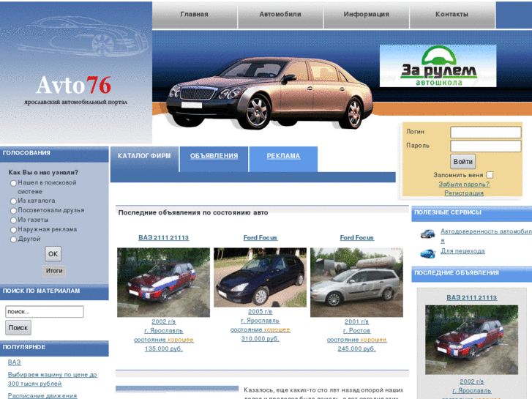Click the silver Ford Focus wagon photo

coord(356,283)
